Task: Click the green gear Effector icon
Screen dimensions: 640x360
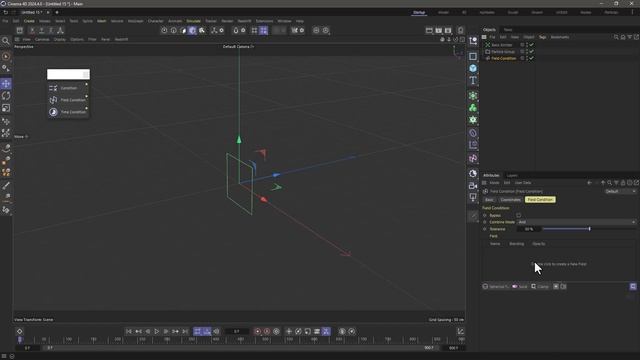Action: pos(473,120)
